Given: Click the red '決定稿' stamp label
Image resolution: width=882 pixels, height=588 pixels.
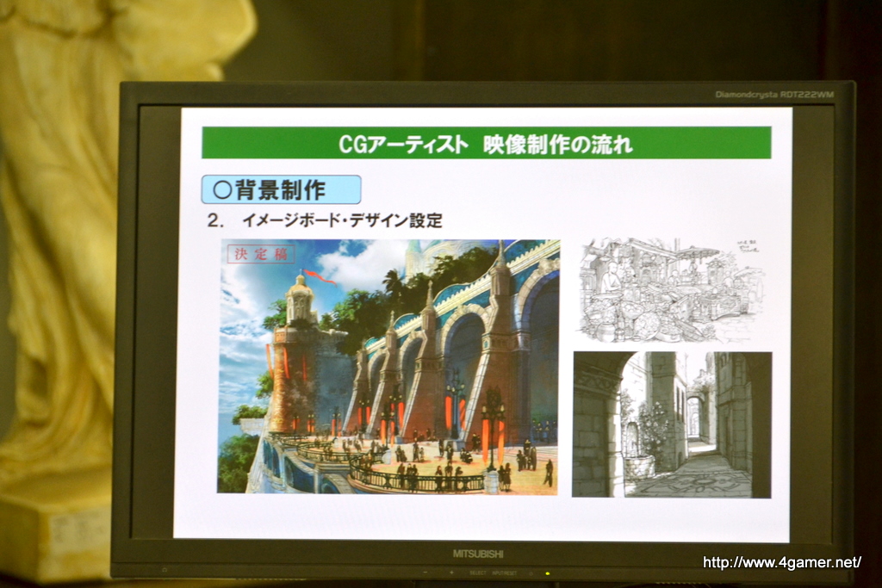Looking at the screenshot, I should coord(260,253).
